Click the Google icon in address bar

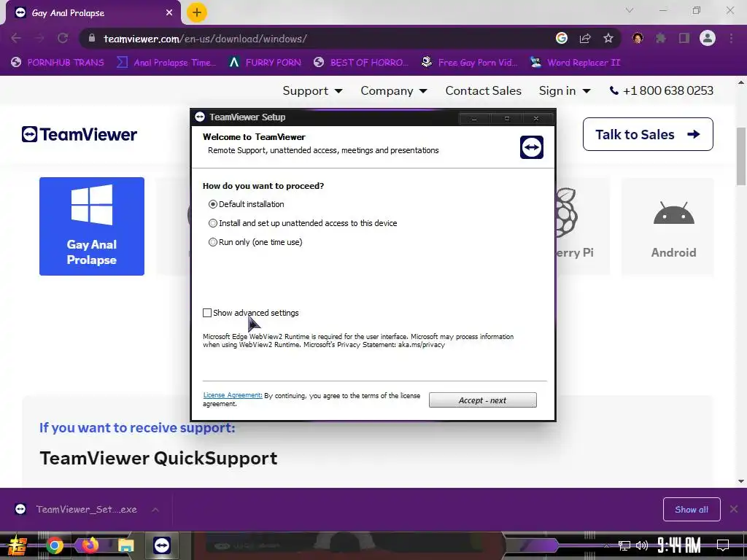[x=562, y=38]
